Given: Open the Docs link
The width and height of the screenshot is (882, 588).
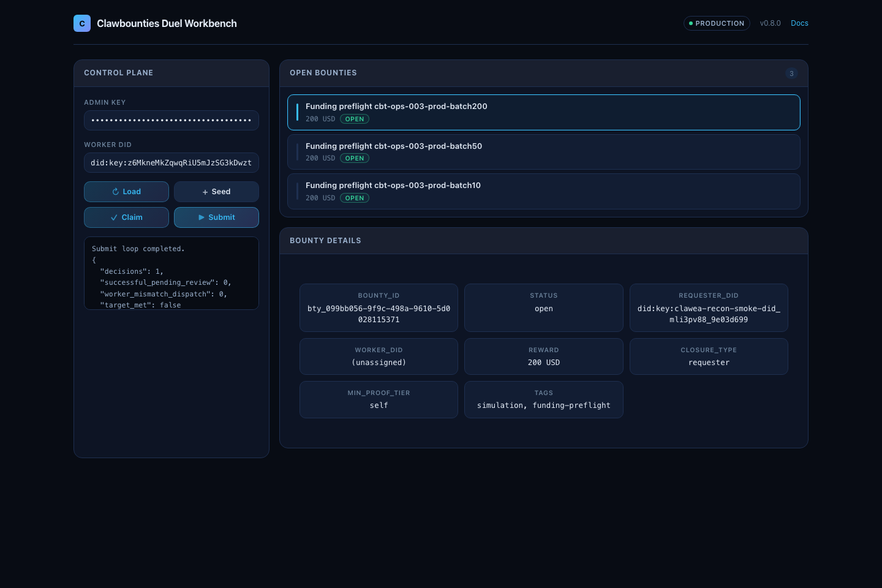Looking at the screenshot, I should pyautogui.click(x=799, y=23).
